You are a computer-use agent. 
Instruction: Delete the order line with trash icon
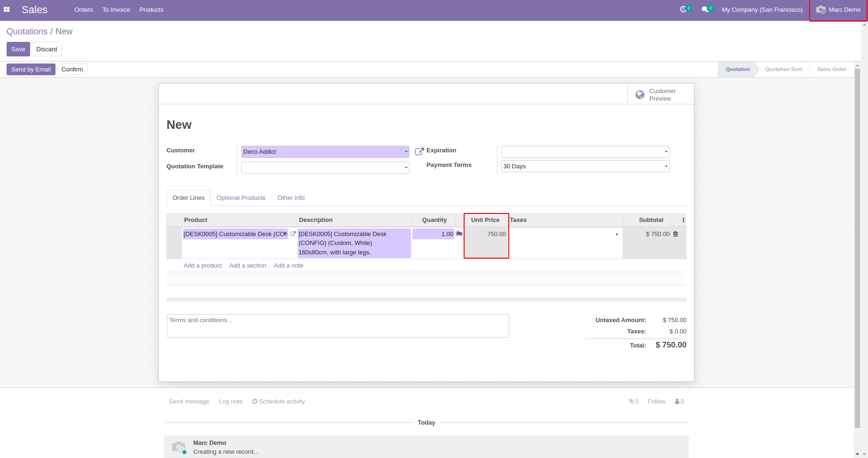click(676, 234)
